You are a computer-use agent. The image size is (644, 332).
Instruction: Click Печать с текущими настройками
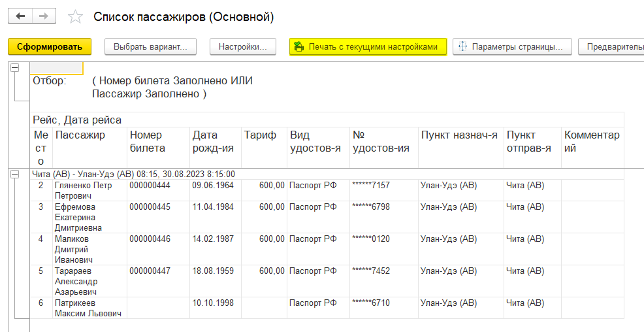(368, 46)
